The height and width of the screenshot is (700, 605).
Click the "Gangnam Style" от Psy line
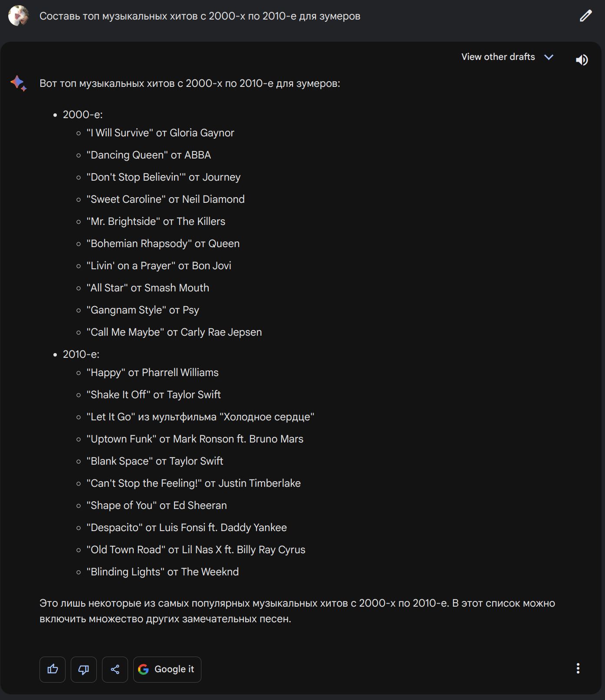[x=143, y=310]
